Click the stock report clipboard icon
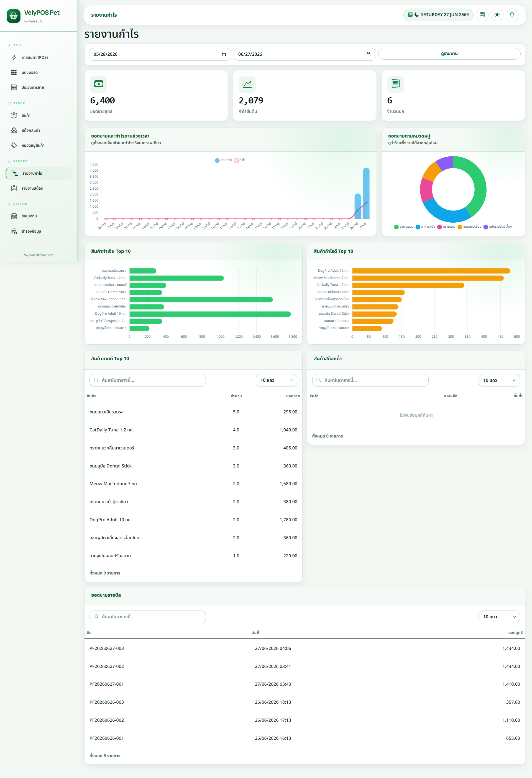This screenshot has height=778, width=532. coord(14,189)
